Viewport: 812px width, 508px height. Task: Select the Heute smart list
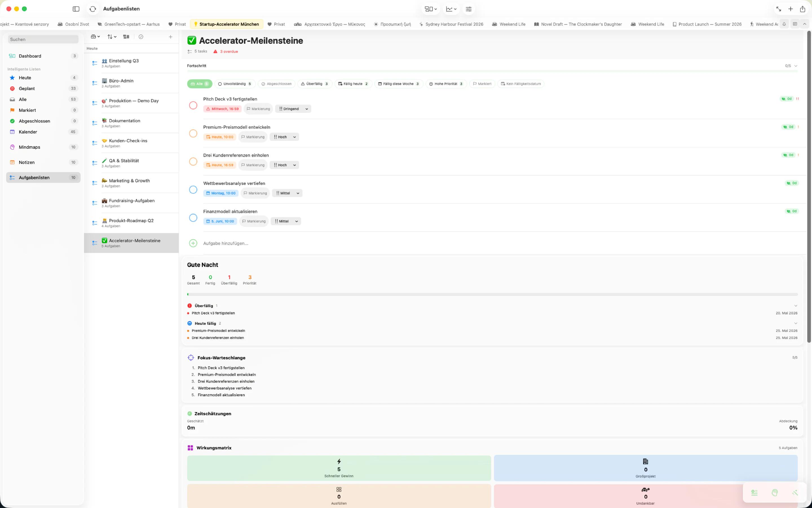pyautogui.click(x=43, y=78)
